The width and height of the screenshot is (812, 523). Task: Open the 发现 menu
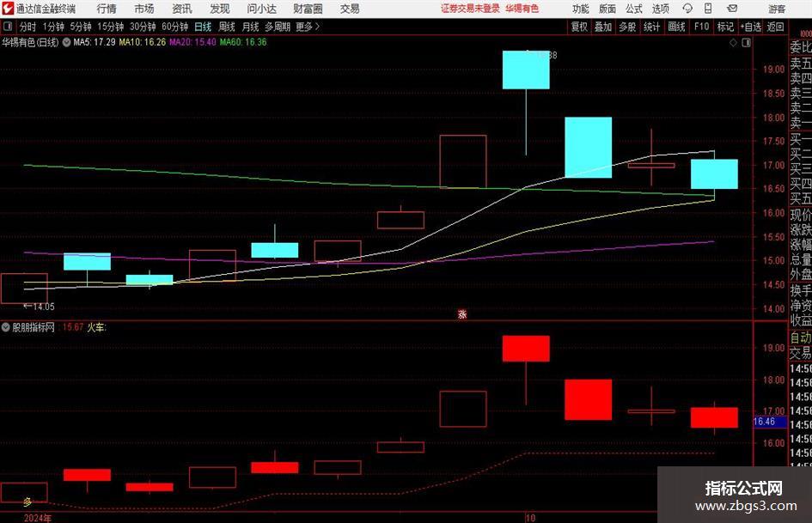coord(220,9)
